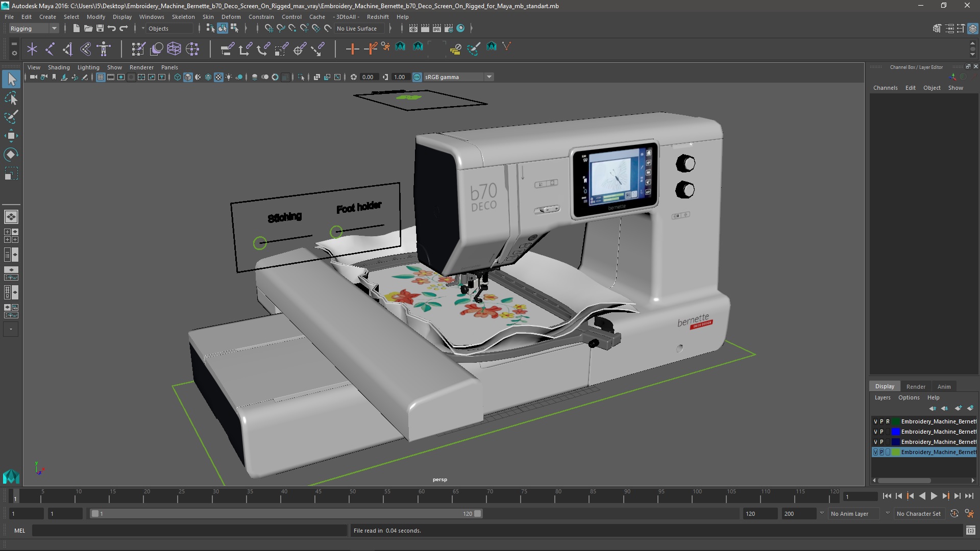Click the play forwards button
The image size is (980, 551).
(x=934, y=496)
